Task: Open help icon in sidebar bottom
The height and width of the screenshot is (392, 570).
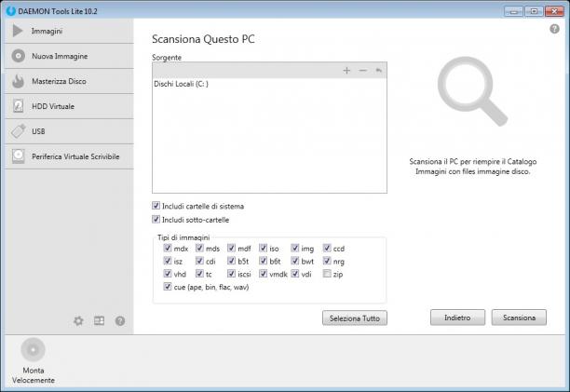Action: pyautogui.click(x=120, y=321)
